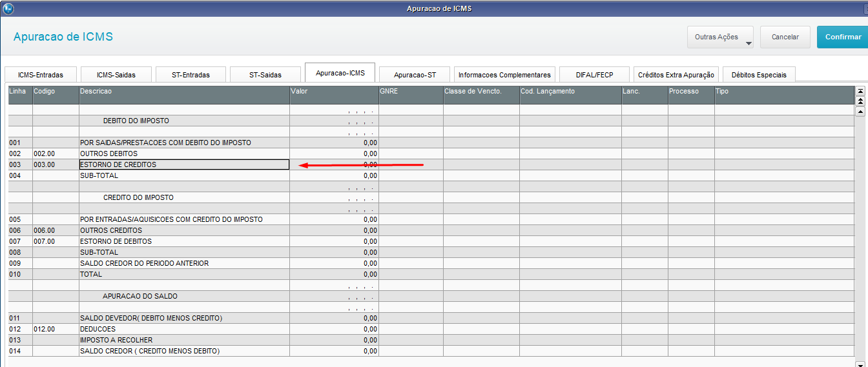Select the SALDO CREDOR (CREDITO MENOS DEBITO) row
Screen dimensions: 868x367
431,351
